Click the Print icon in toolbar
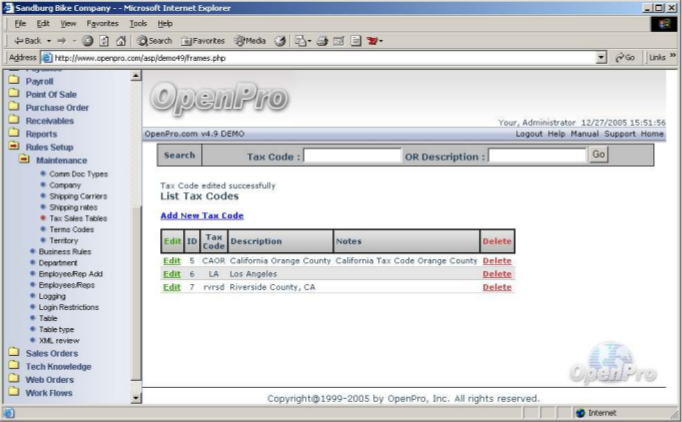The image size is (682, 422). (321, 41)
